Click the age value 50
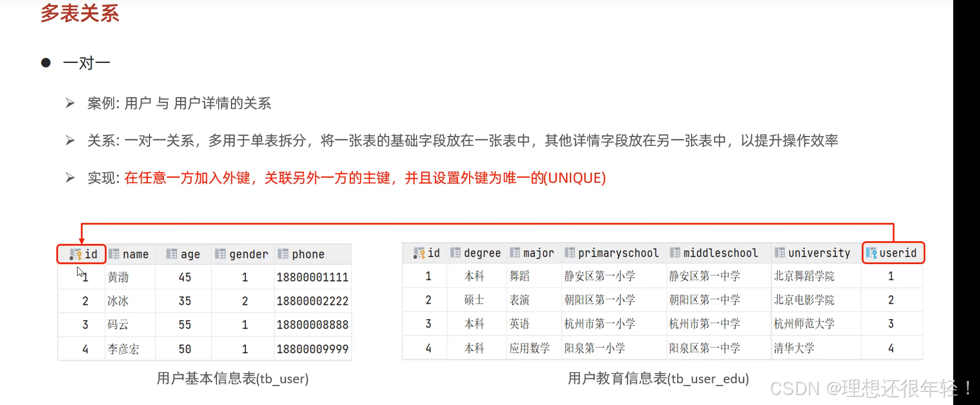Screen dimensions: 980x405 [x=185, y=349]
